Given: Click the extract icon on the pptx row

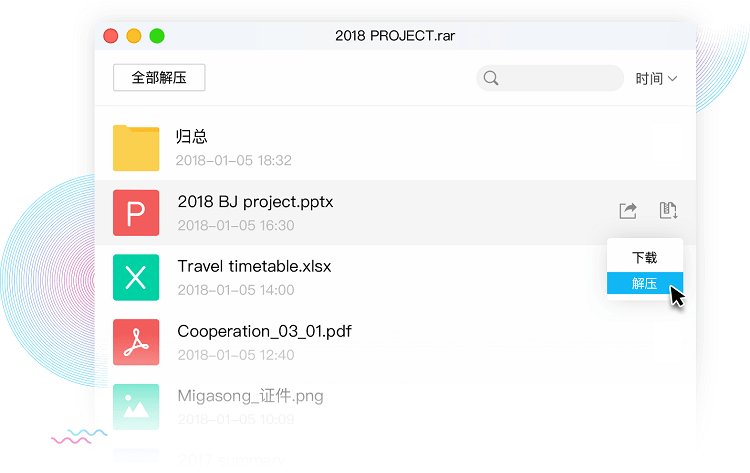Looking at the screenshot, I should 668,211.
